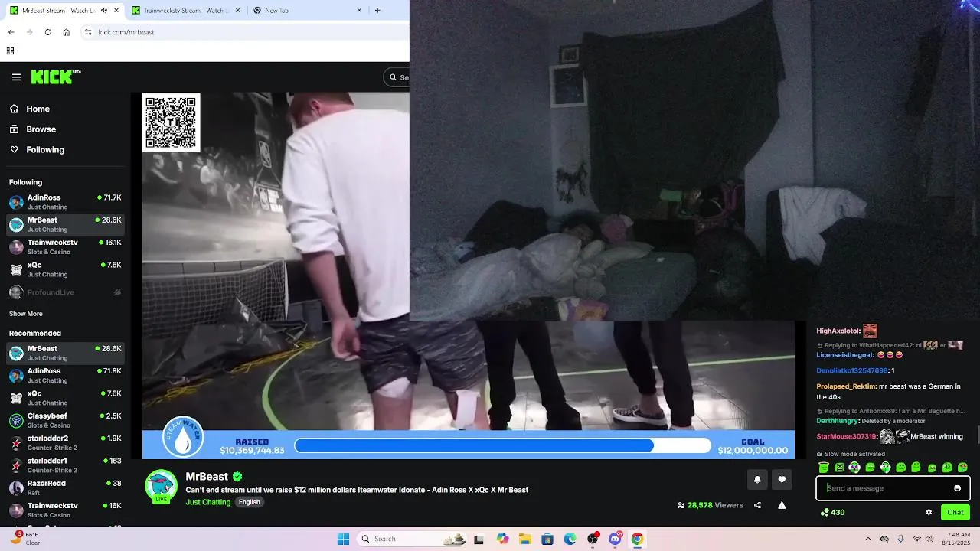The width and height of the screenshot is (980, 551).
Task: Click the KICK logo
Action: pyautogui.click(x=56, y=77)
